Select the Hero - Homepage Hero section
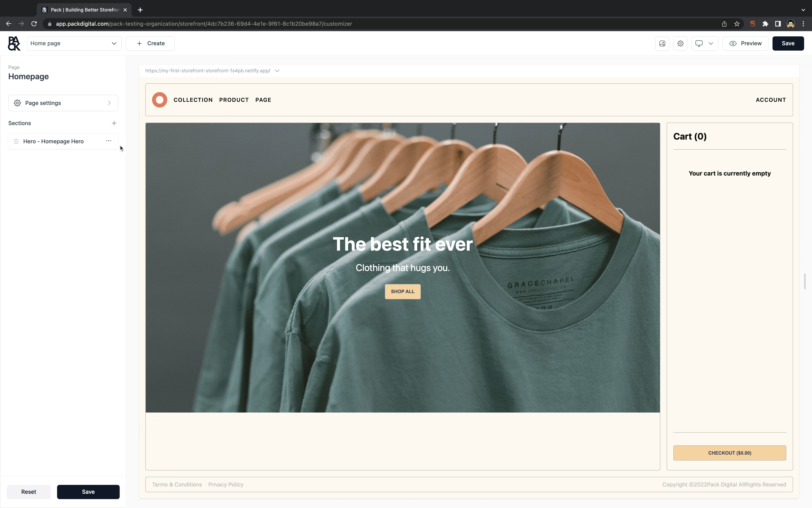 coord(63,141)
